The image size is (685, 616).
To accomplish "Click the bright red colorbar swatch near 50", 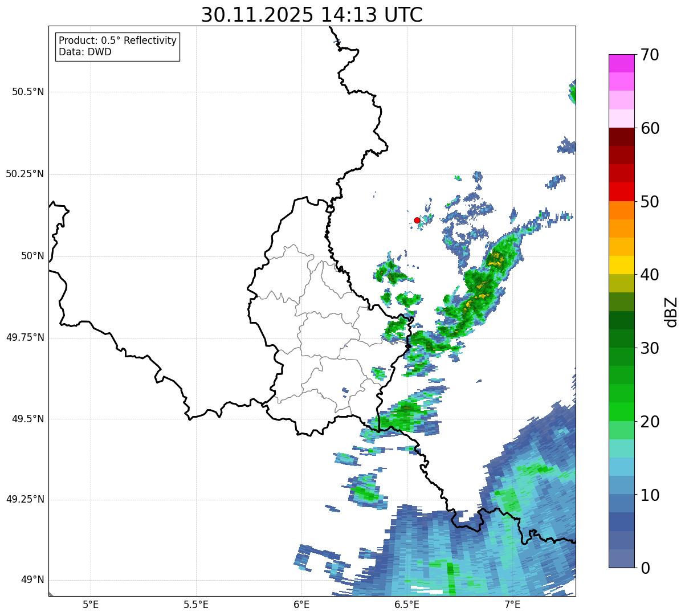I will 621,192.
